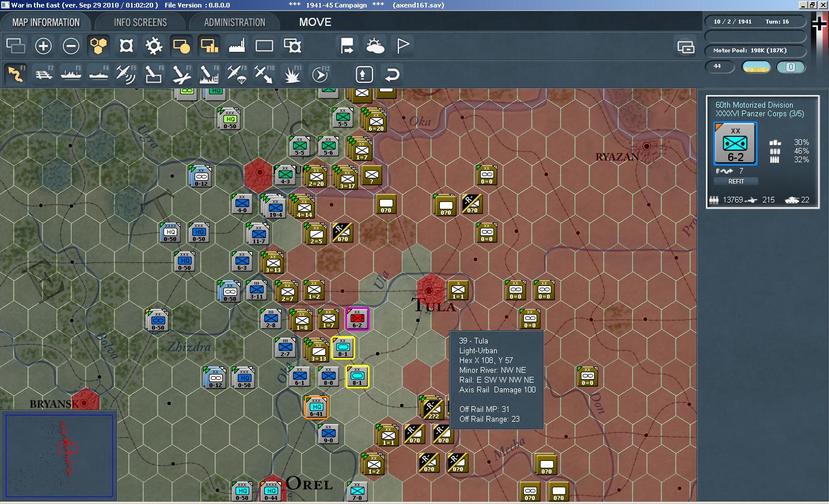829x504 pixels.
Task: Toggle the factory display icon
Action: (x=237, y=45)
